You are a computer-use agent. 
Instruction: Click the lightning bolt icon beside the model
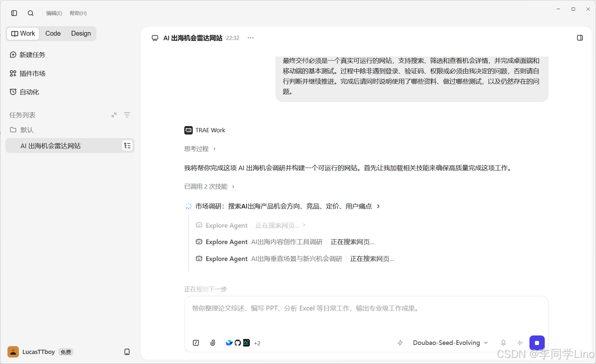click(400, 343)
